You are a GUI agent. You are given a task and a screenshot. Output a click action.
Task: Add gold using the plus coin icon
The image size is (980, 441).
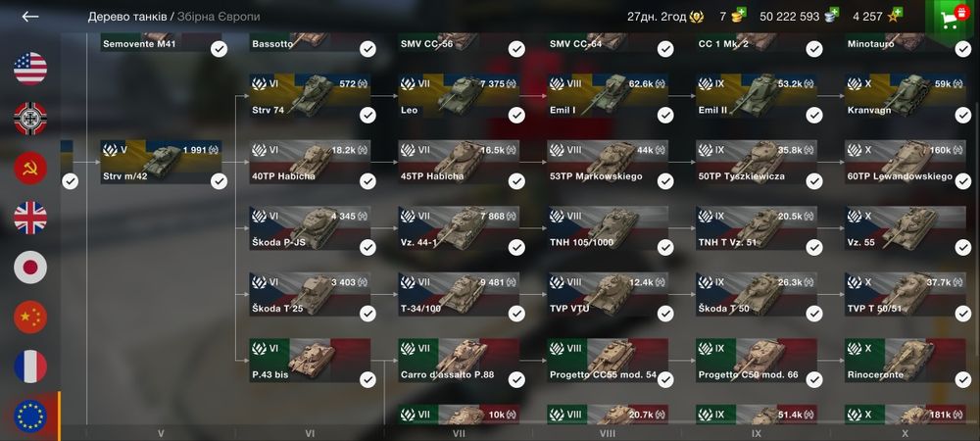pyautogui.click(x=739, y=14)
